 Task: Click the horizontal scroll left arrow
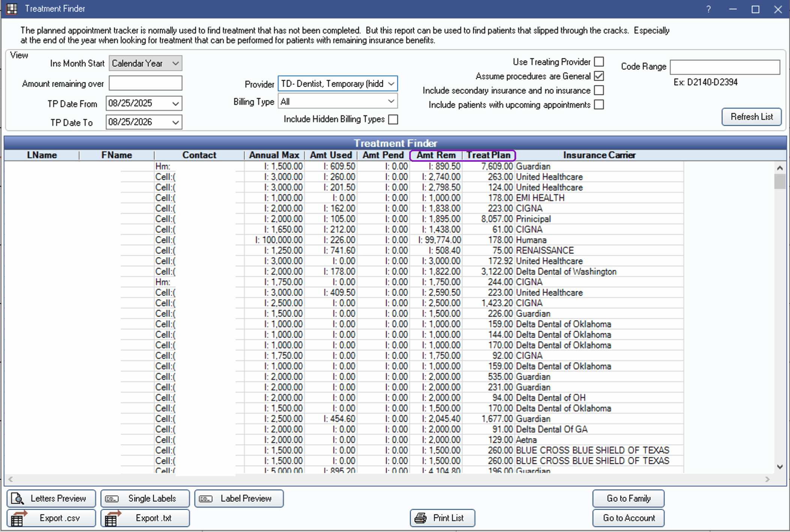pos(11,479)
